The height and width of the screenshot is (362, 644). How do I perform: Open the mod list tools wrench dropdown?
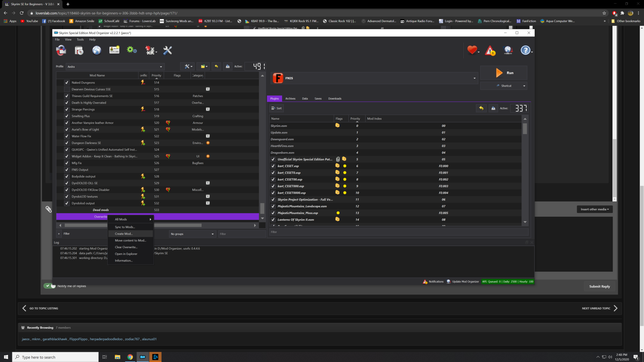[188, 66]
